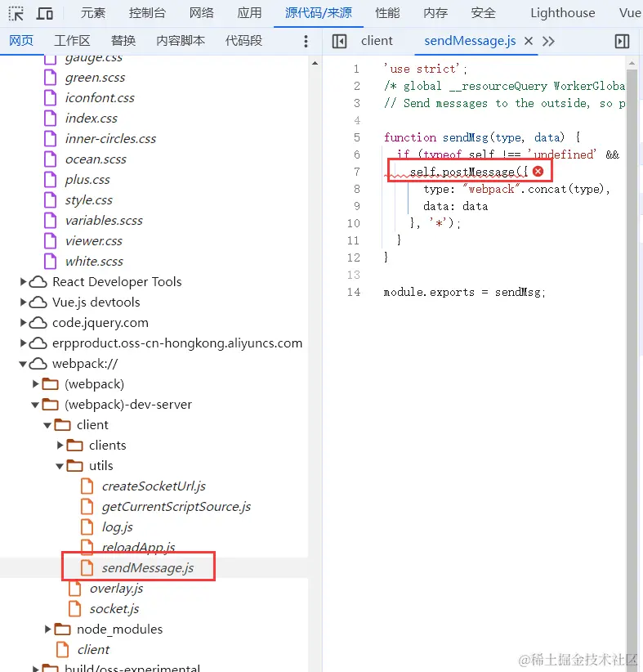Select sendMessage.js in the file tree
Image resolution: width=643 pixels, height=672 pixels.
pos(148,568)
